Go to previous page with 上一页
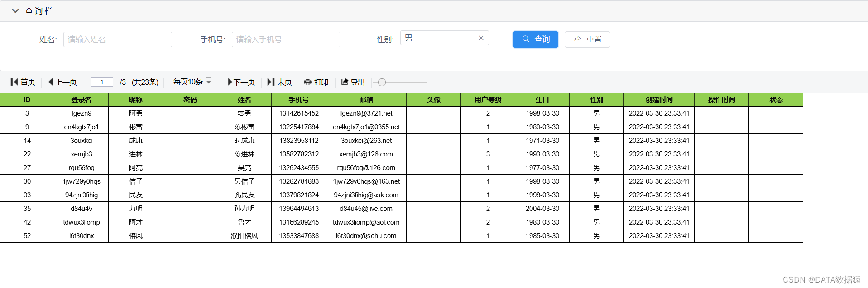This screenshot has height=288, width=868. [x=62, y=82]
